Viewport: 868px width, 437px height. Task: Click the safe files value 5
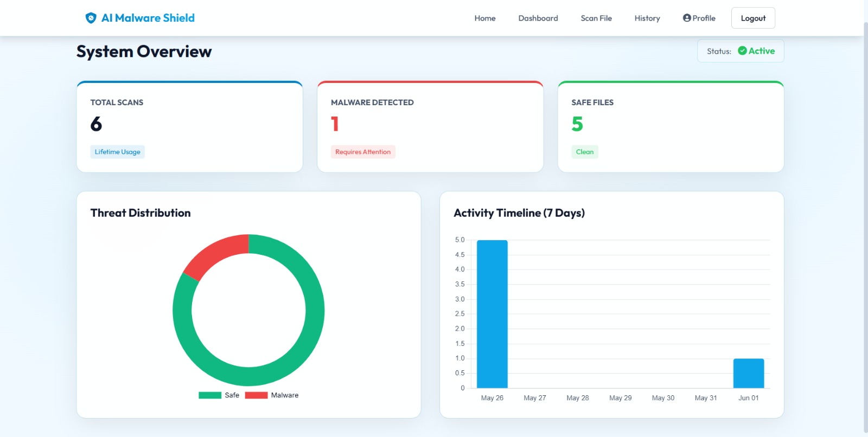click(577, 124)
